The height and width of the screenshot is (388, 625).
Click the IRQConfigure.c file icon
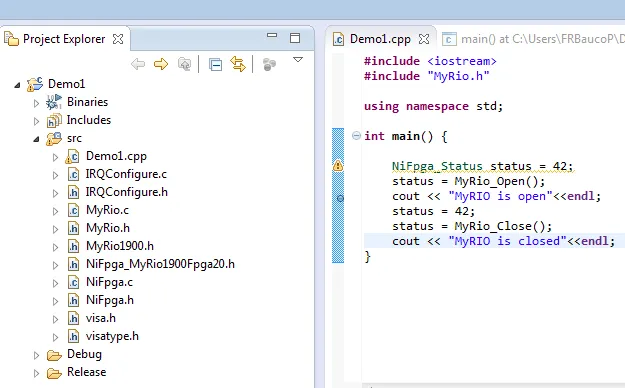tap(73, 174)
